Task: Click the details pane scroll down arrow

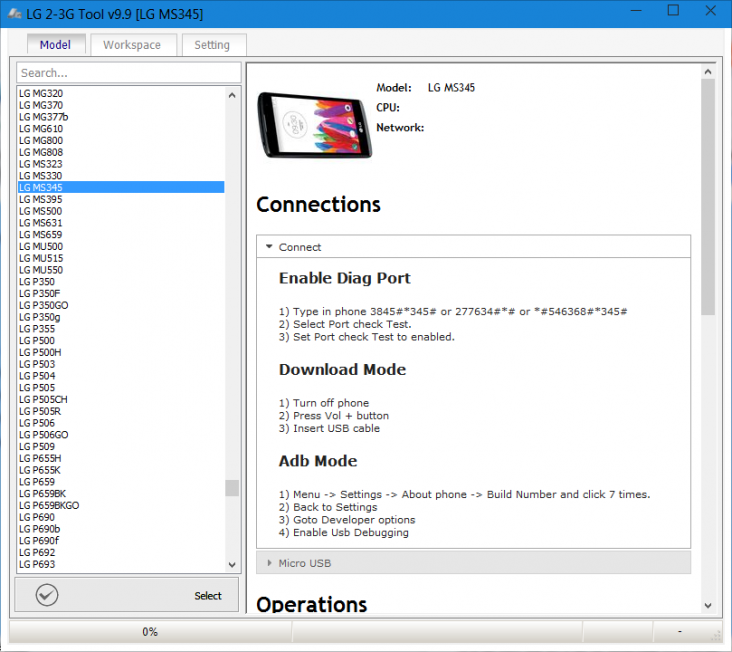Action: pos(708,605)
